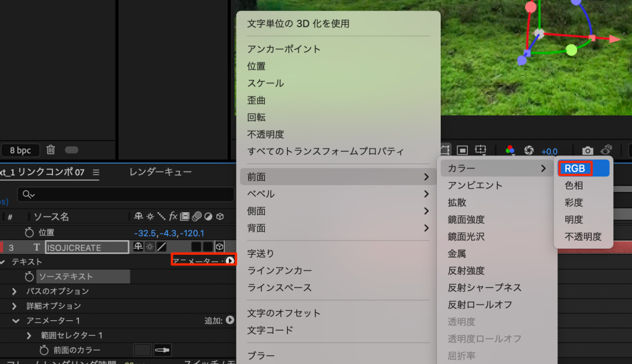Click the 8 bpc color depth button

click(x=20, y=150)
